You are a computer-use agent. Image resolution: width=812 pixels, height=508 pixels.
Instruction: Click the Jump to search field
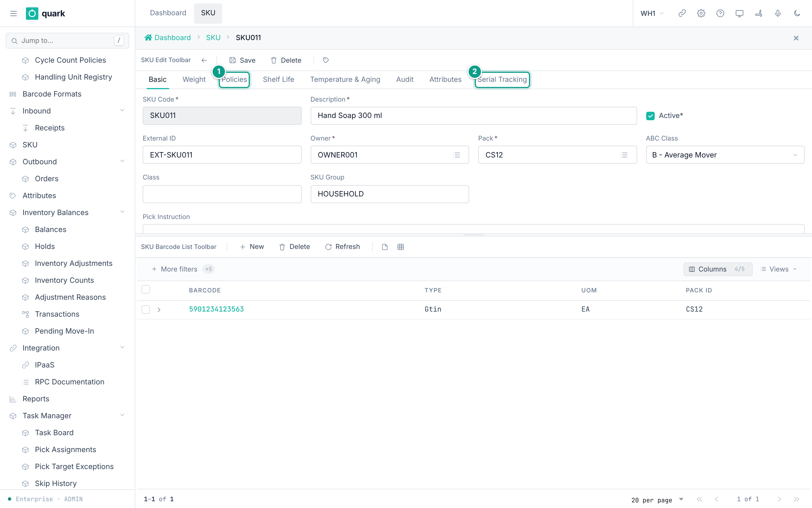[67, 41]
